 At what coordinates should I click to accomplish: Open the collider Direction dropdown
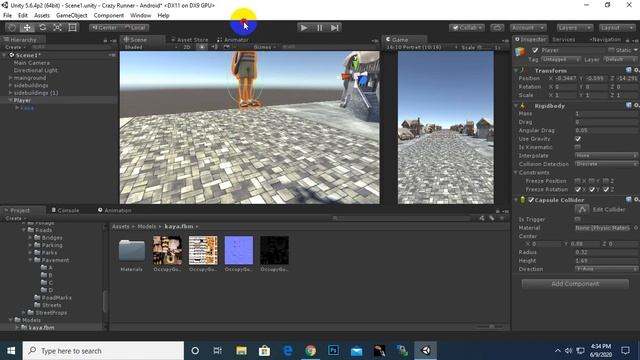coord(606,269)
